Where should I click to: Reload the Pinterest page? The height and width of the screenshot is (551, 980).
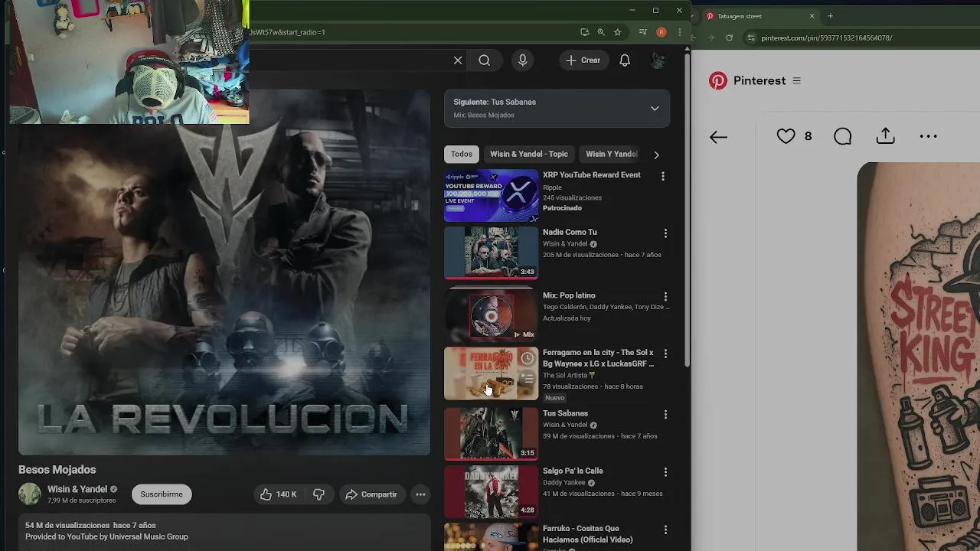click(x=729, y=37)
